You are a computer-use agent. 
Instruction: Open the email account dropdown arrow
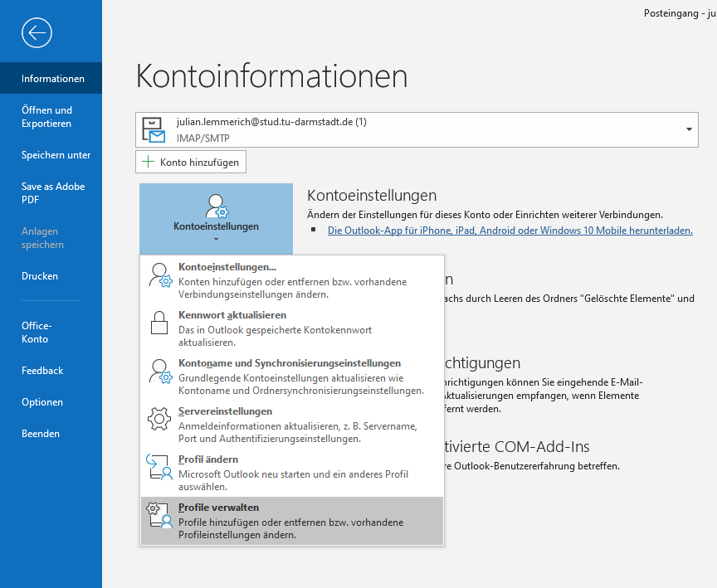pos(689,129)
